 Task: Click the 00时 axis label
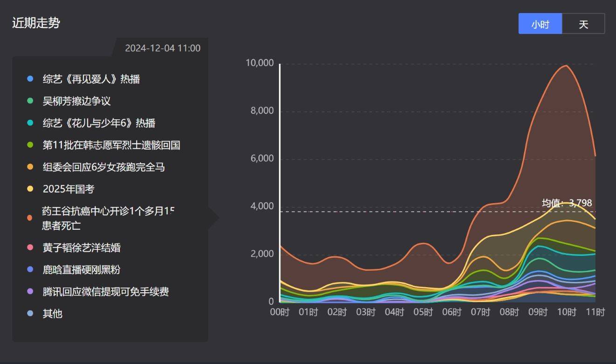[280, 312]
